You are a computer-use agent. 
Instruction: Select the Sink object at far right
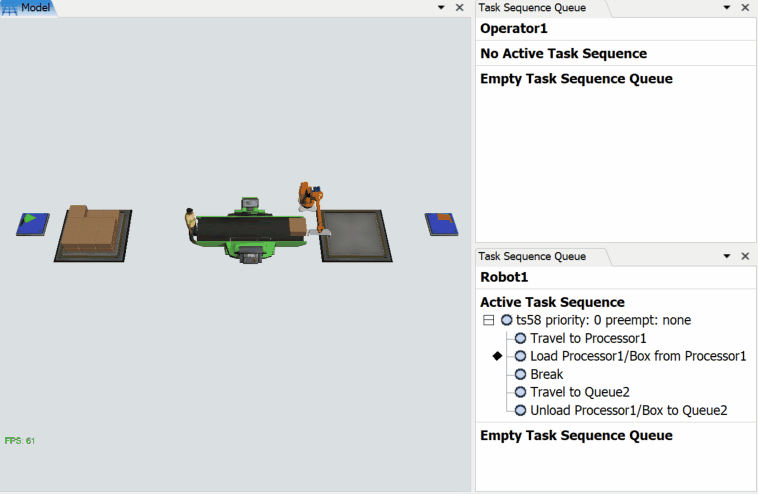(440, 223)
